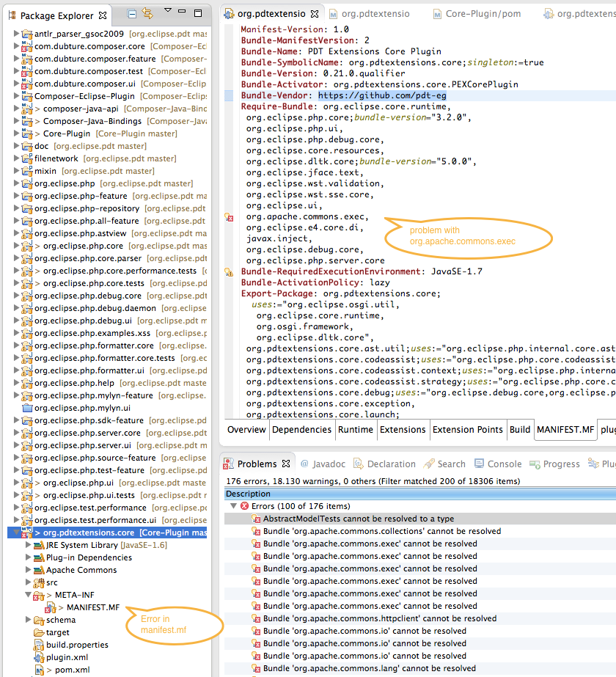Click the Bundle-Vendor github URL
This screenshot has height=677, width=616.
click(x=382, y=95)
